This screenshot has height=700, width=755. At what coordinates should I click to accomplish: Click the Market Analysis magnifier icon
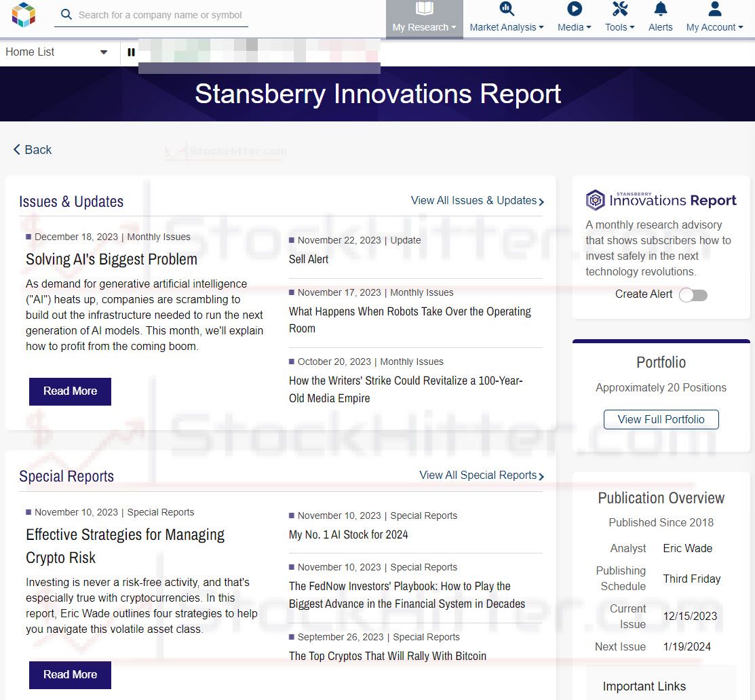(x=506, y=8)
